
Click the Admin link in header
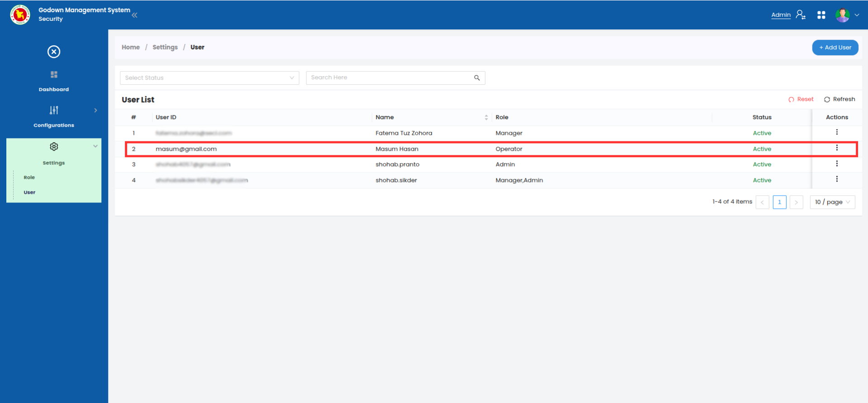[781, 15]
